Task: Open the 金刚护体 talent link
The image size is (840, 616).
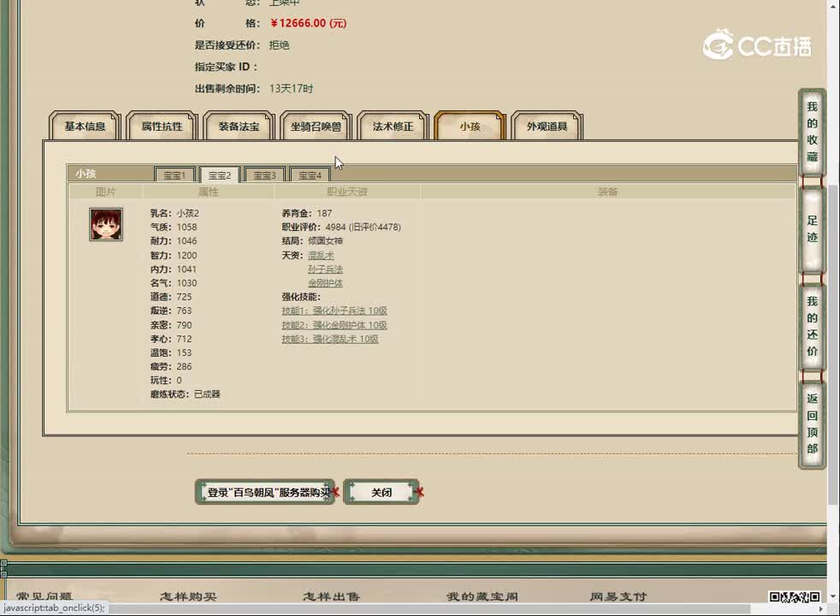Action: 325,283
